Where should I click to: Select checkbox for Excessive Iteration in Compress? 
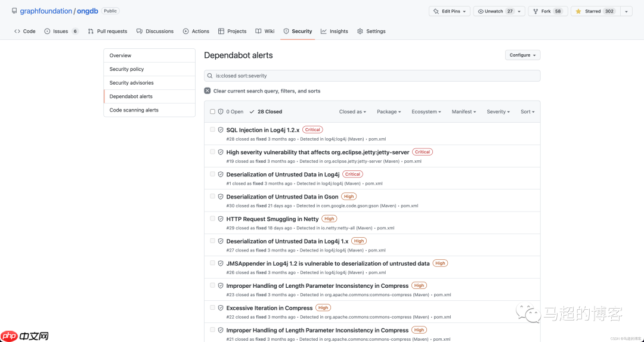tap(212, 307)
